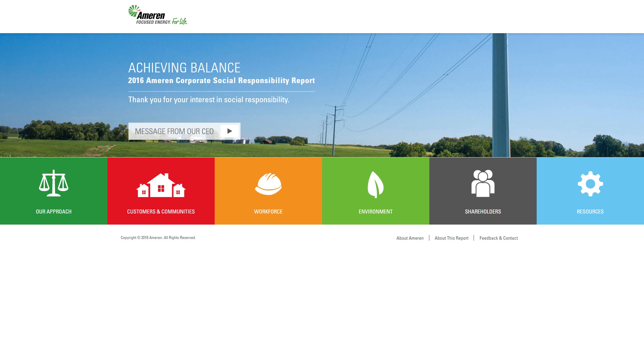
Task: Click the houses icon tile
Action: click(x=161, y=185)
